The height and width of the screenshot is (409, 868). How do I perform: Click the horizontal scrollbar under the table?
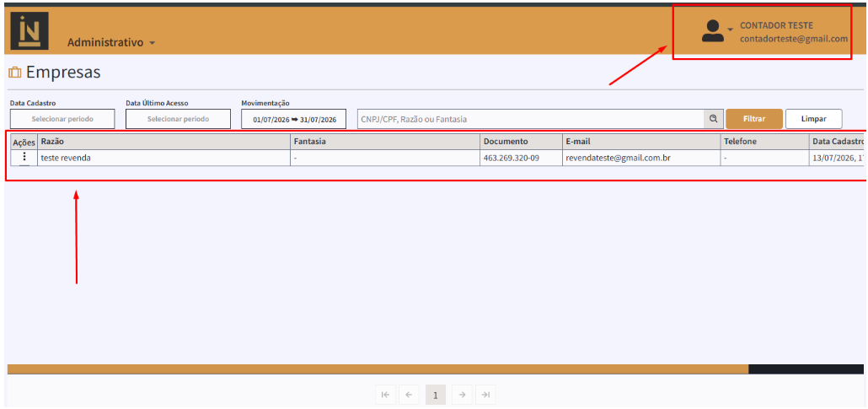pyautogui.click(x=378, y=369)
